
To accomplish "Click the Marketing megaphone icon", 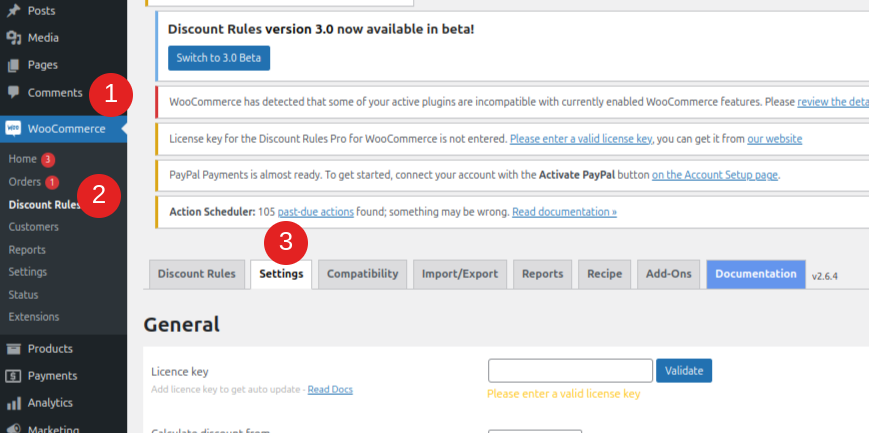I will 13,429.
